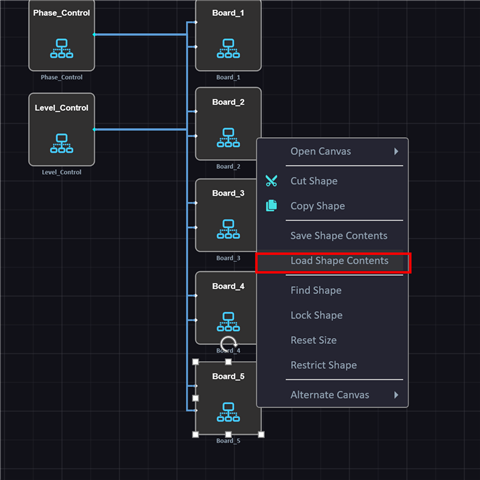Click the Board_5 caption below block
The width and height of the screenshot is (480, 480).
228,441
